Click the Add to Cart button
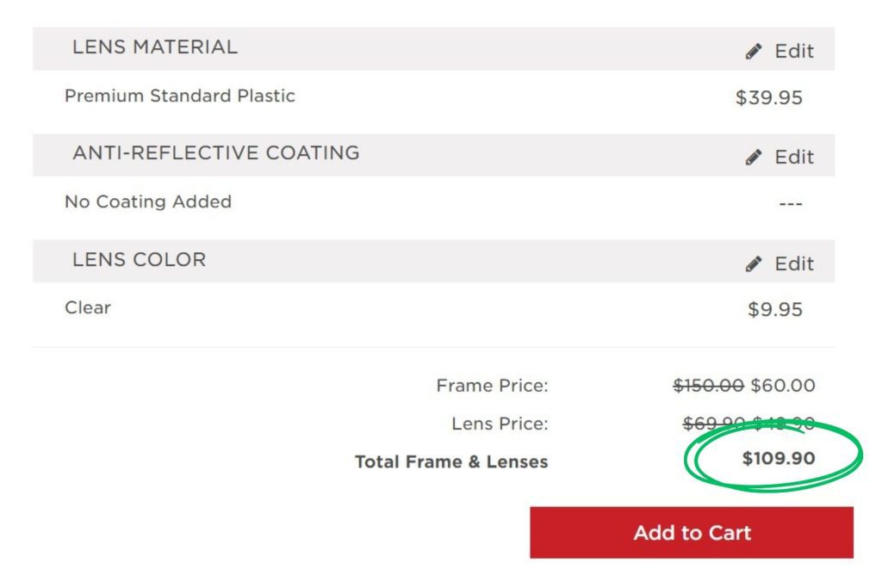 691,533
